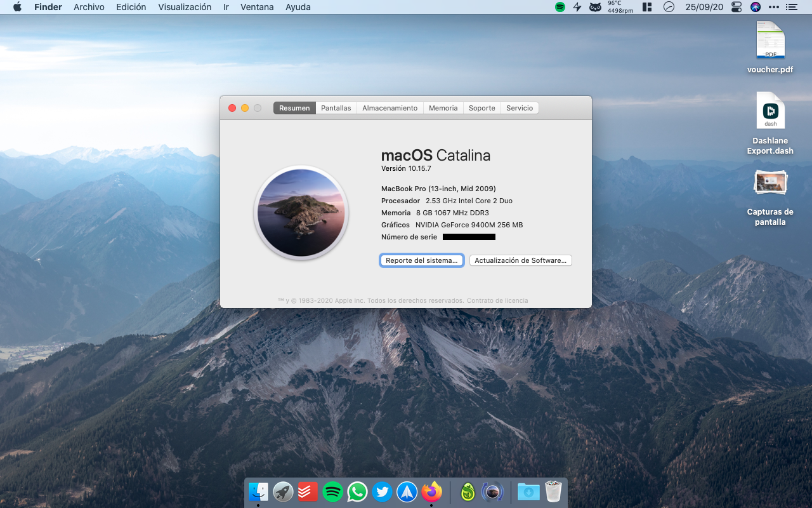
Task: Open the Ventana menu
Action: [257, 7]
